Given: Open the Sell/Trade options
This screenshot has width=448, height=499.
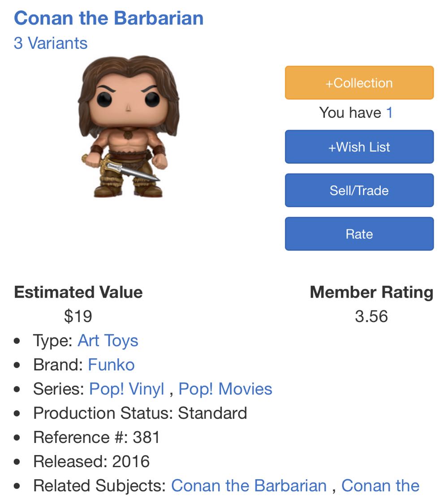Looking at the screenshot, I should point(359,190).
